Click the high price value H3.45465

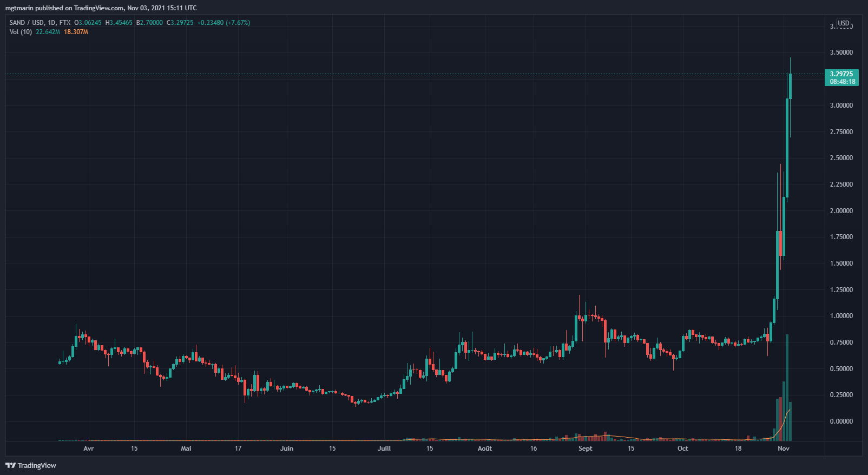coord(119,23)
